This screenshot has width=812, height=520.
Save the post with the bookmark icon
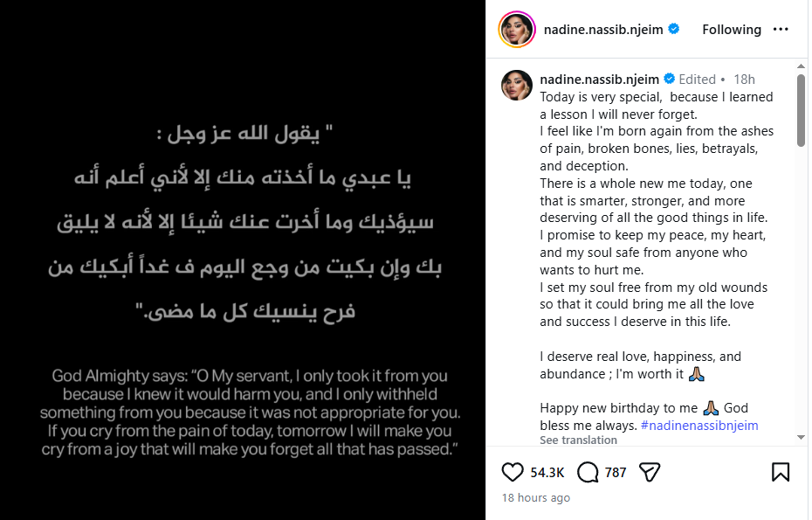[781, 473]
